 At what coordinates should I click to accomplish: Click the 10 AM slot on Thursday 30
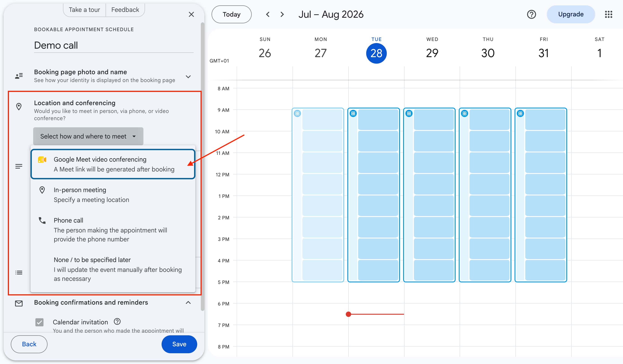pos(489,141)
